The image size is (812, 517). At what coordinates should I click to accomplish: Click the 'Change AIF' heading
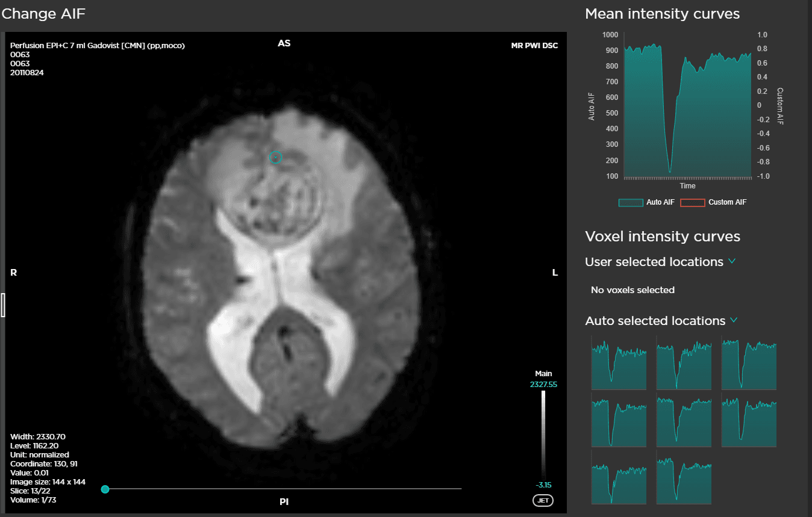[43, 13]
